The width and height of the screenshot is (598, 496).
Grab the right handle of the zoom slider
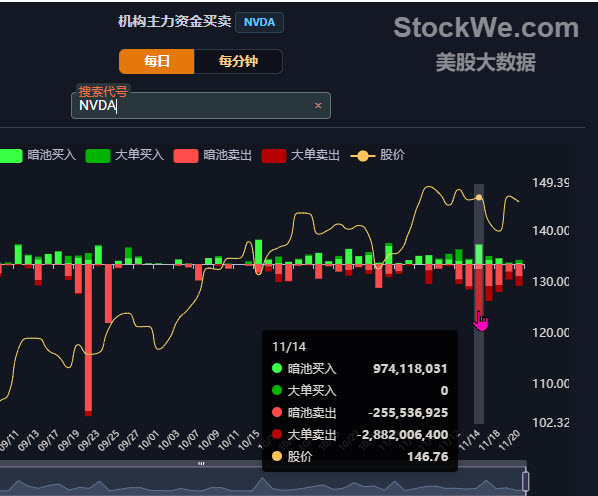coord(526,481)
